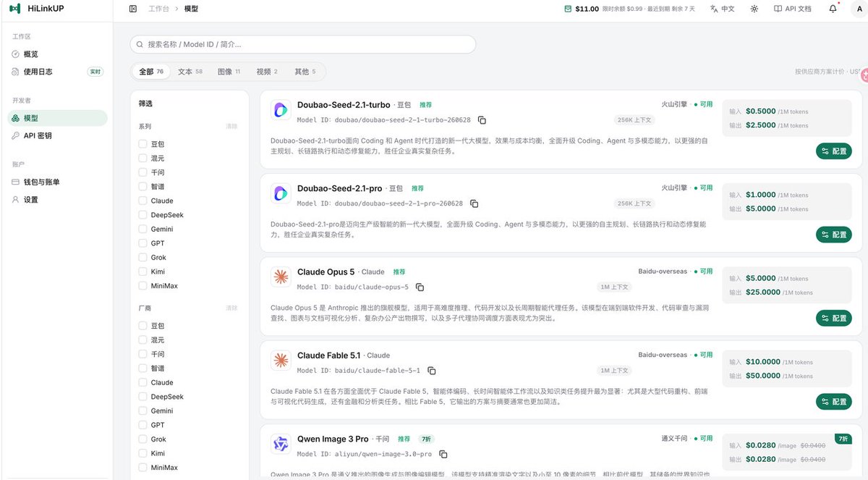Screen dimensions: 868x480
Task: Click Doubao-Seed-2.1-pro model logo
Action: tap(281, 193)
